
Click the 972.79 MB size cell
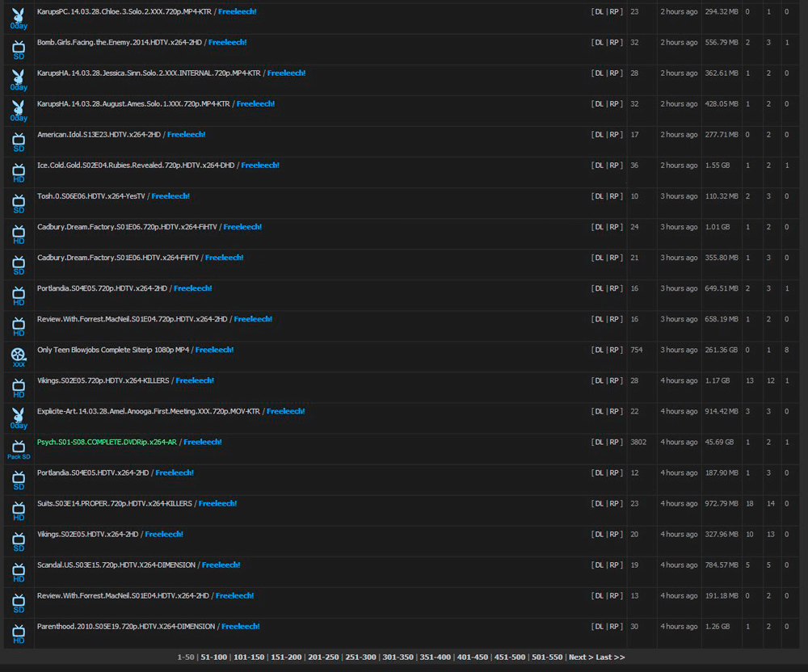coord(722,504)
